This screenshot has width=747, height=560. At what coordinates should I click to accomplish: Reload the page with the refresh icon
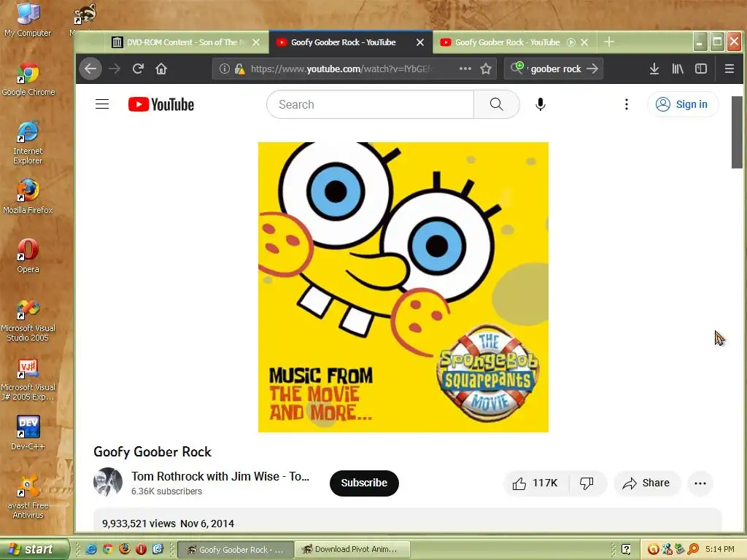point(138,69)
